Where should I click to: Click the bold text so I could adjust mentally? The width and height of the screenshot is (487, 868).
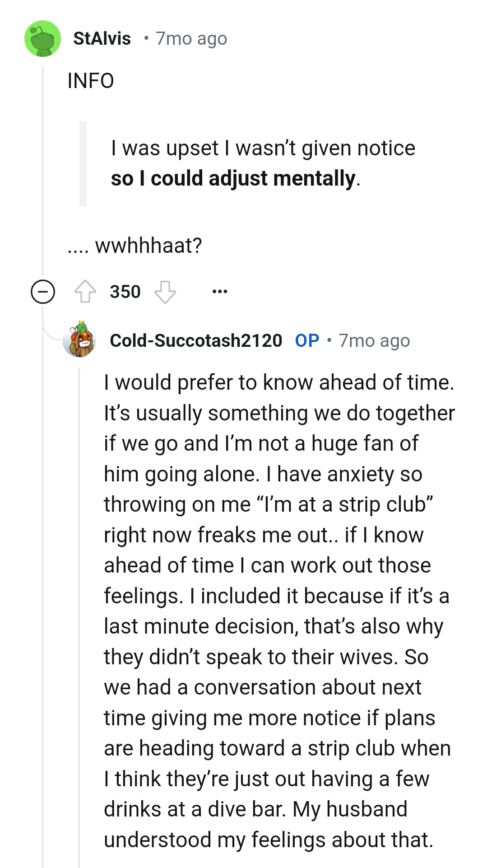[x=233, y=178]
